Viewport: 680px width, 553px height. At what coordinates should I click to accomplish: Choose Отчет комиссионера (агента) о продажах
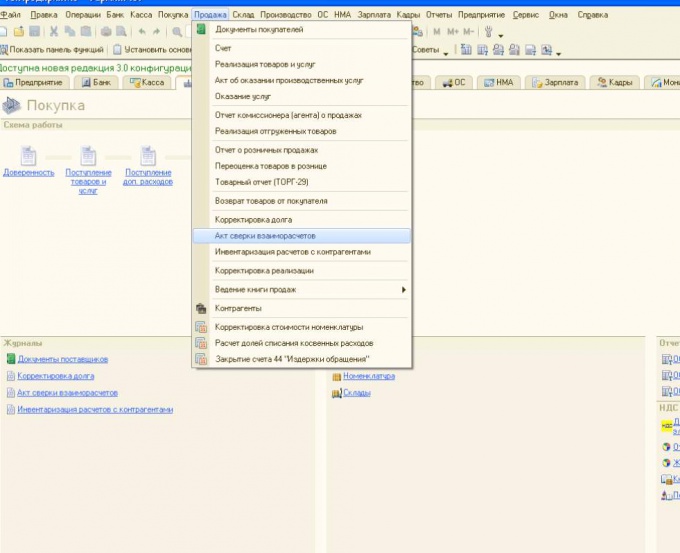[x=302, y=115]
